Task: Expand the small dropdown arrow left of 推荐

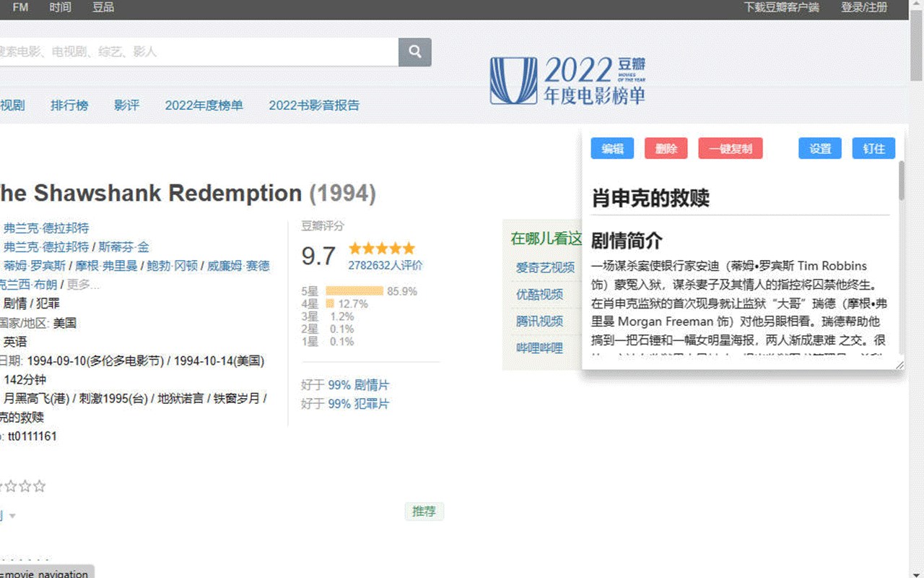Action: pyautogui.click(x=12, y=516)
